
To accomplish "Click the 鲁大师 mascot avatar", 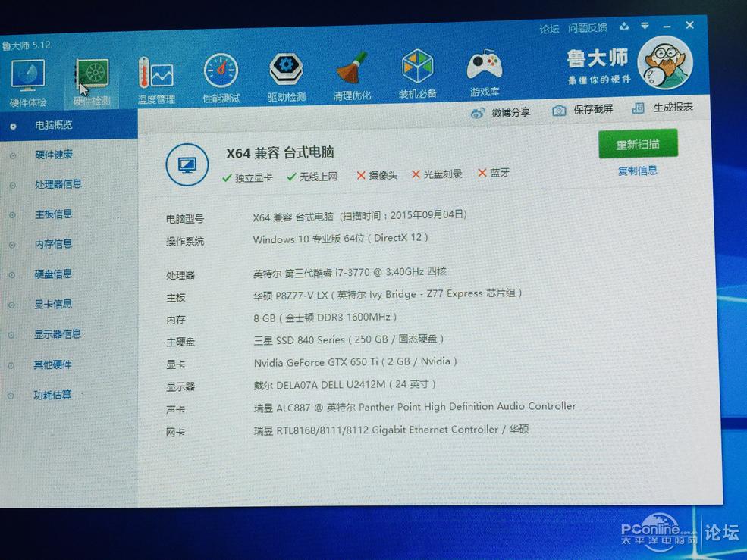I will point(666,63).
